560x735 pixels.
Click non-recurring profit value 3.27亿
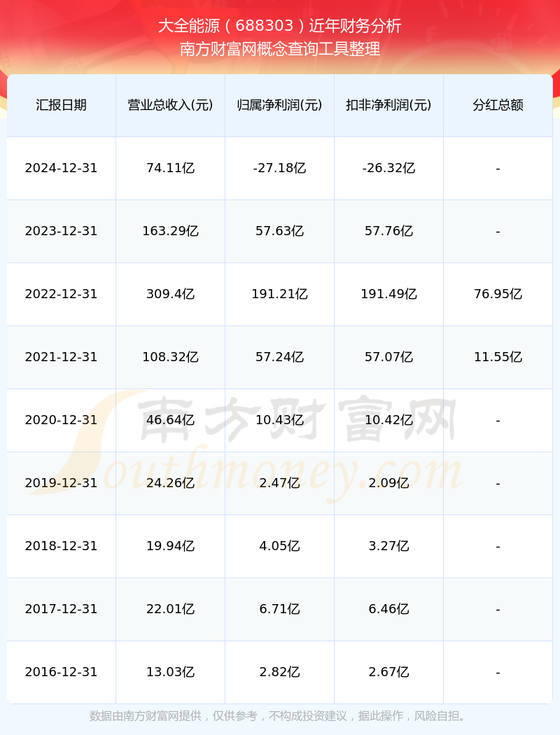(x=389, y=546)
